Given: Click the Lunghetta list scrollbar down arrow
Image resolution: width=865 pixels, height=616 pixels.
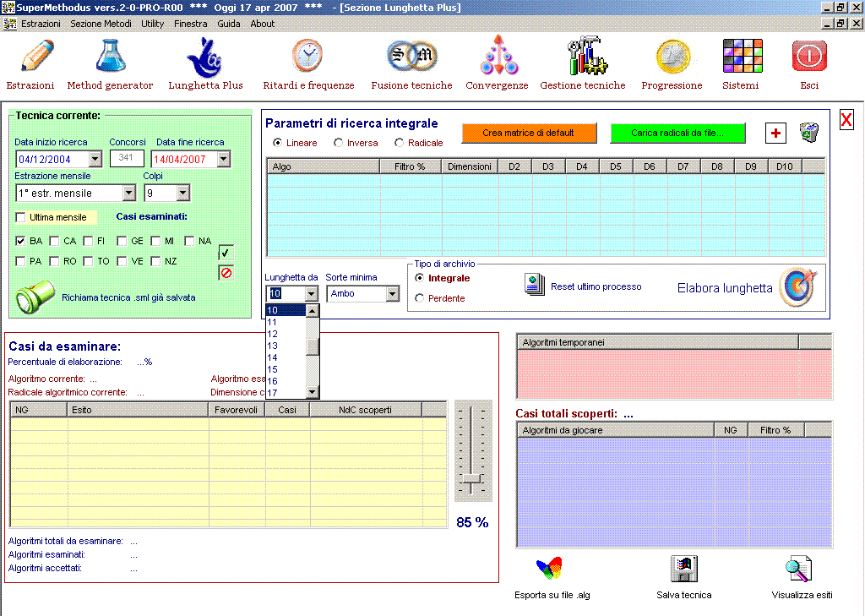Looking at the screenshot, I should [x=313, y=392].
